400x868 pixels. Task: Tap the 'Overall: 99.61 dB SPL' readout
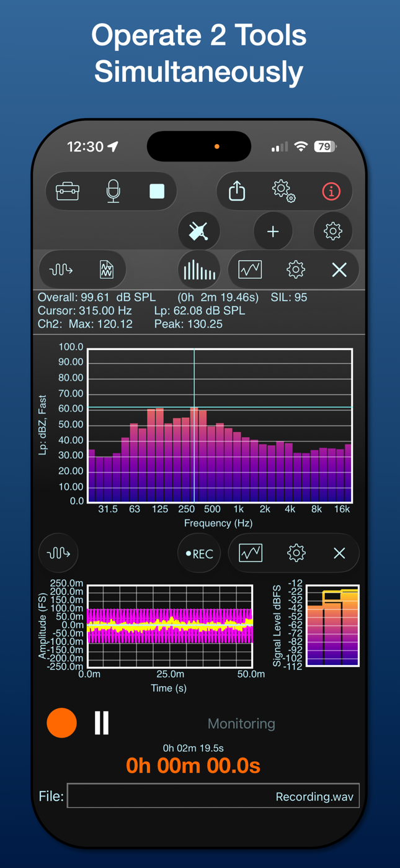(97, 297)
